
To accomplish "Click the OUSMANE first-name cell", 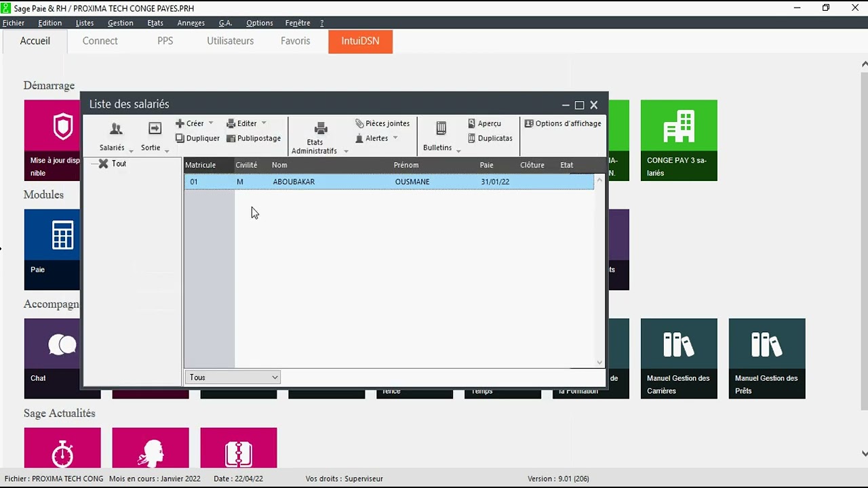I will [x=412, y=182].
